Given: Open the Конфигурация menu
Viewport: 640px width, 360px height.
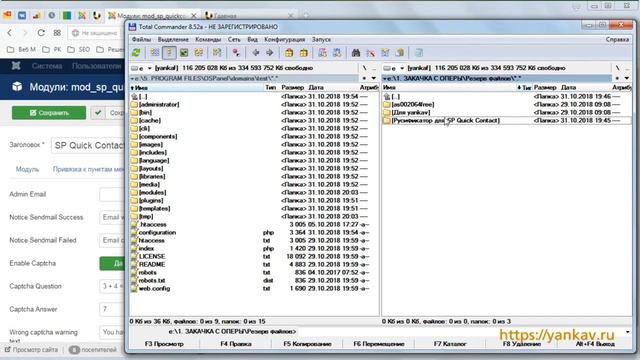Looking at the screenshot, I should pos(284,40).
